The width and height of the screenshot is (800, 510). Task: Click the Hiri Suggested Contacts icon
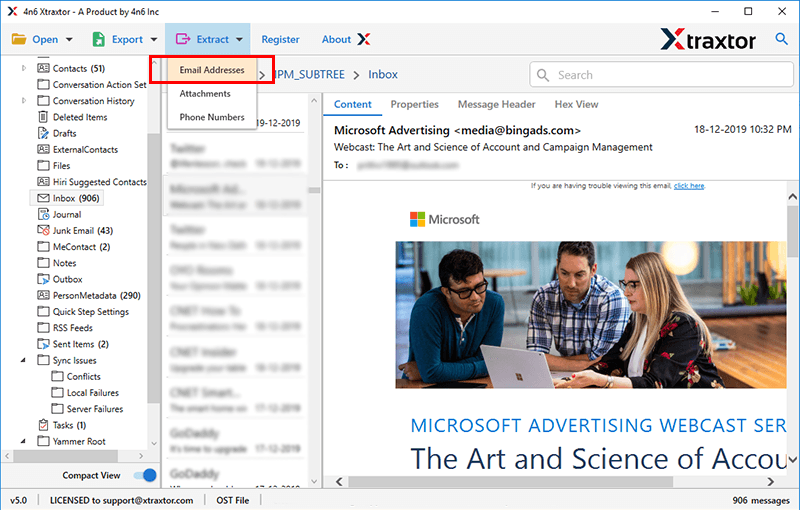[x=43, y=182]
